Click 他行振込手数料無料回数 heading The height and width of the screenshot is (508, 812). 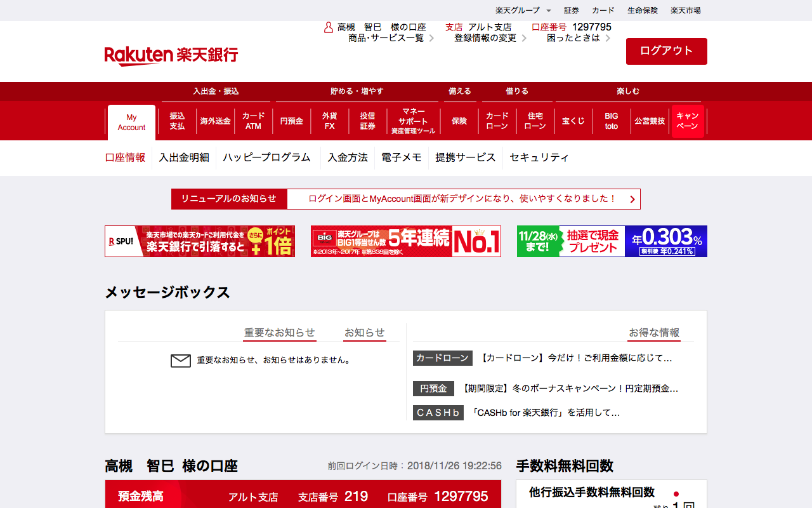pos(592,493)
